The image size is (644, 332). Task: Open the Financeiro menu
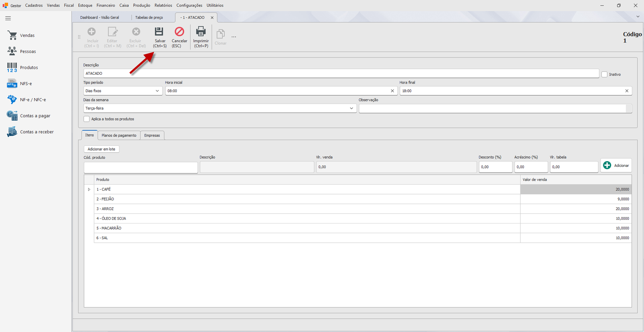coord(105,5)
